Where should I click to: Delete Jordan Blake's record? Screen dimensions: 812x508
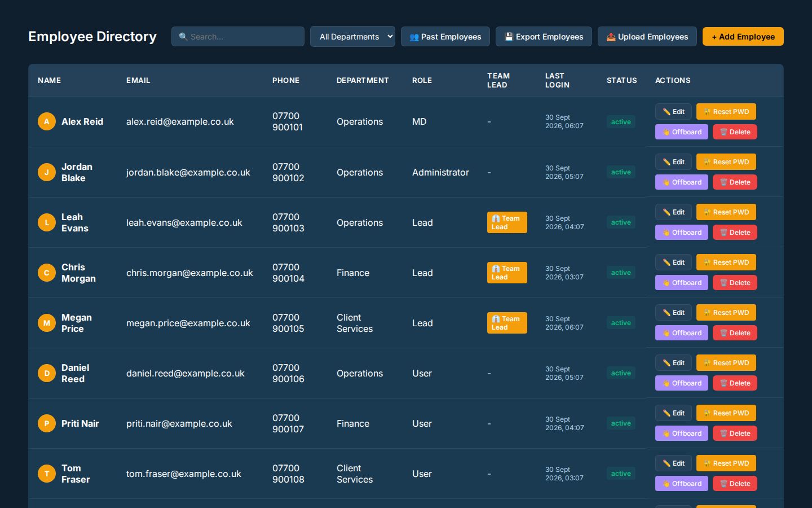click(735, 182)
